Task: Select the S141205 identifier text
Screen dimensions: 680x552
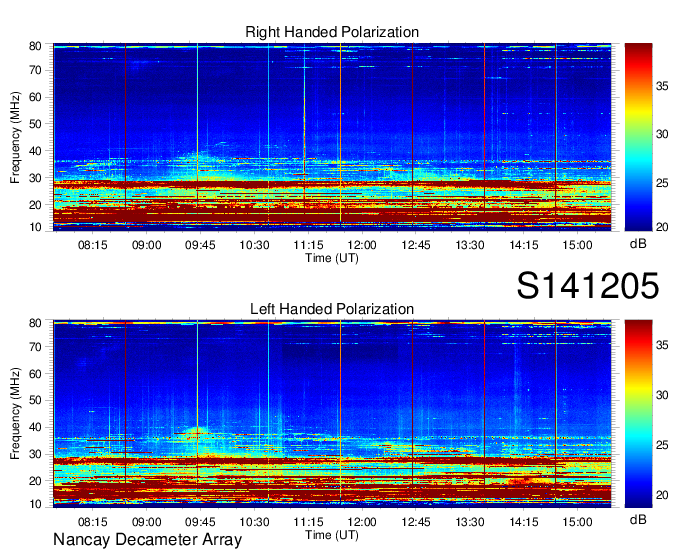Action: (588, 285)
